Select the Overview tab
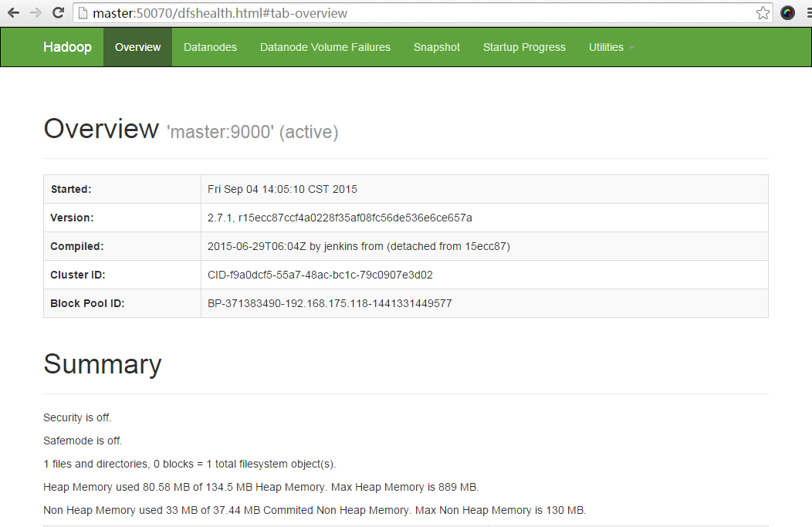 [137, 47]
